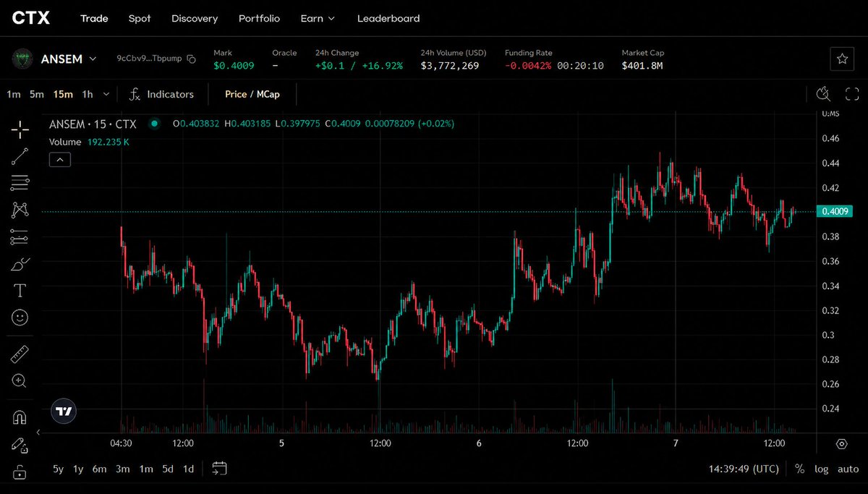Open timezone menu at 14:39:49 (UTC)

(x=744, y=469)
